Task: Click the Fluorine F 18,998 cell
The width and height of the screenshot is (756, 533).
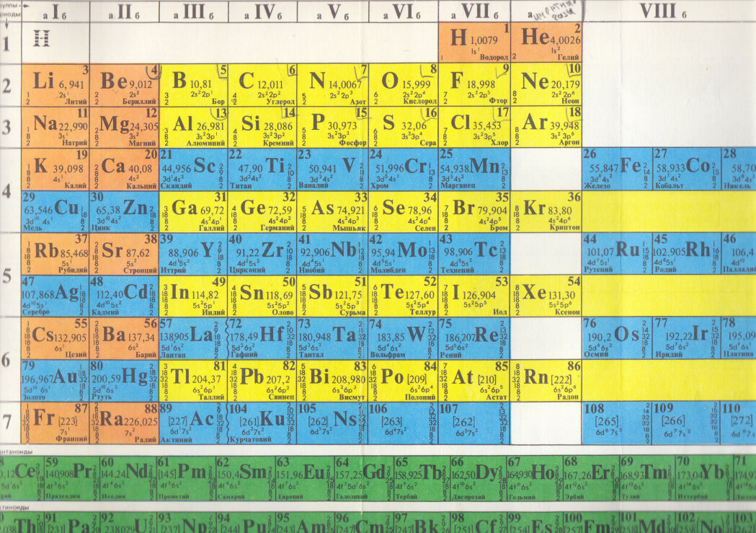Action: click(474, 85)
